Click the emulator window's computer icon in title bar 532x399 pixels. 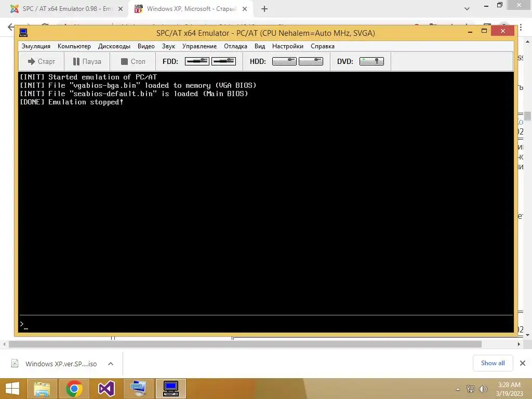23,33
